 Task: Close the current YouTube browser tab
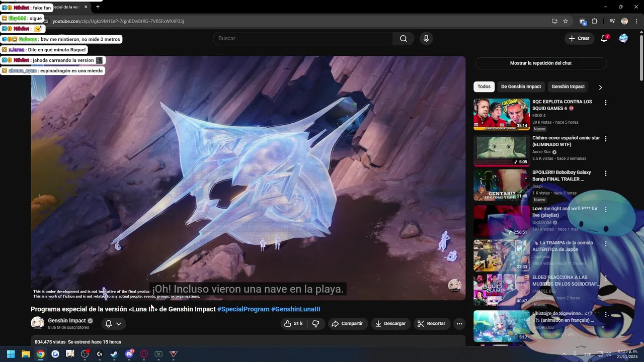click(86, 7)
